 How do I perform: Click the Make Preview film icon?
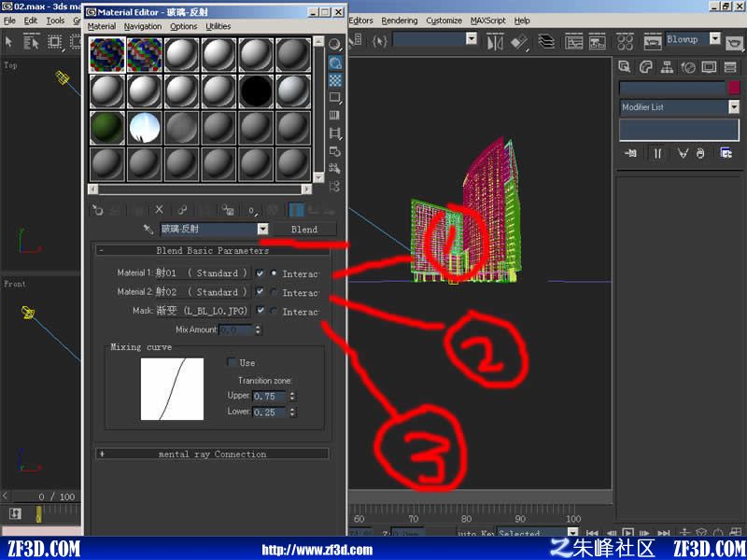(335, 133)
